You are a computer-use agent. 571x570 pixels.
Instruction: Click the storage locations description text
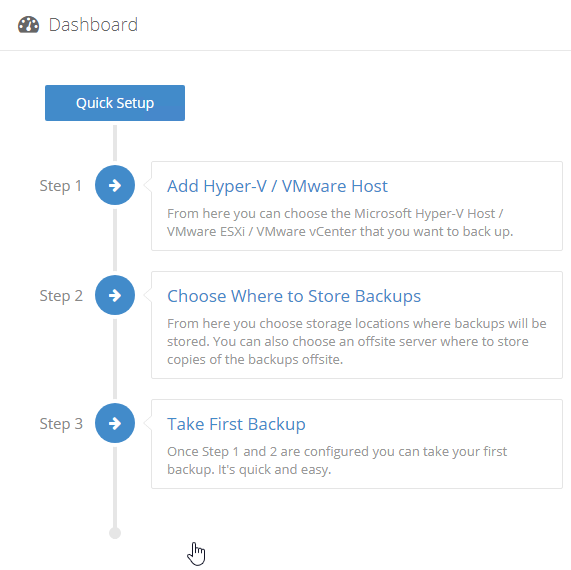(x=357, y=342)
